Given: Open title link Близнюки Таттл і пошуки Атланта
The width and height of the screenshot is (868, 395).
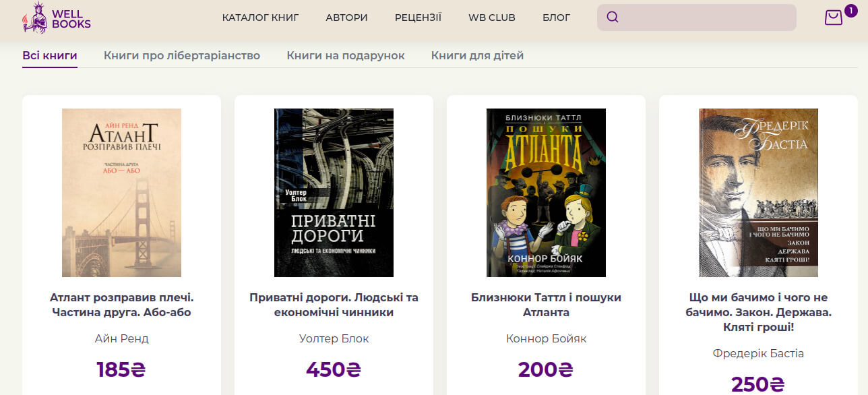Looking at the screenshot, I should coord(546,305).
